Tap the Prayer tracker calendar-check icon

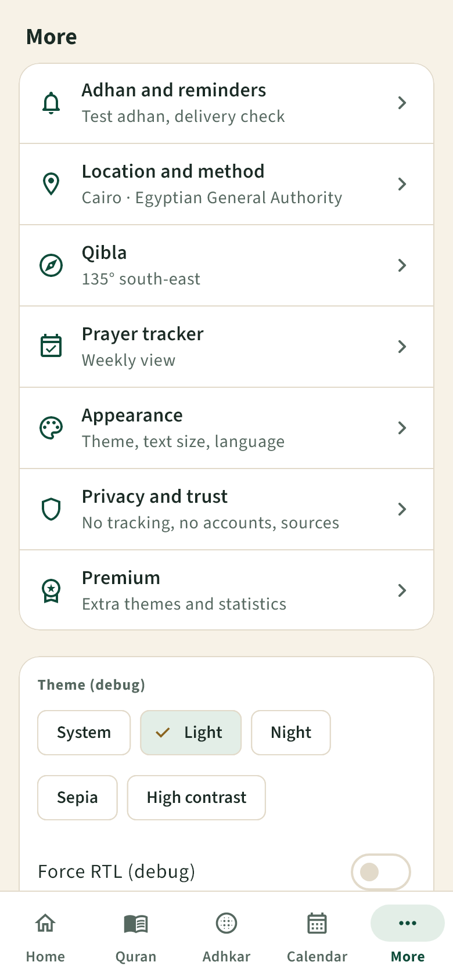coord(51,346)
